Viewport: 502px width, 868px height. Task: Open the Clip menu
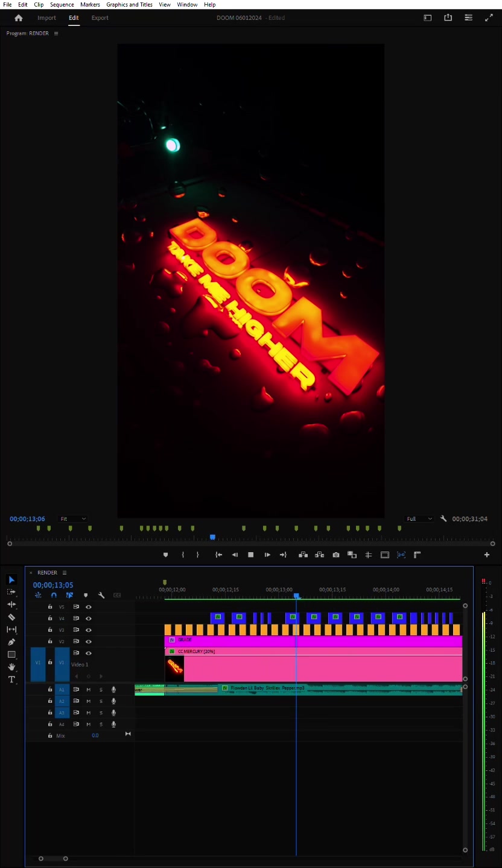[x=39, y=4]
